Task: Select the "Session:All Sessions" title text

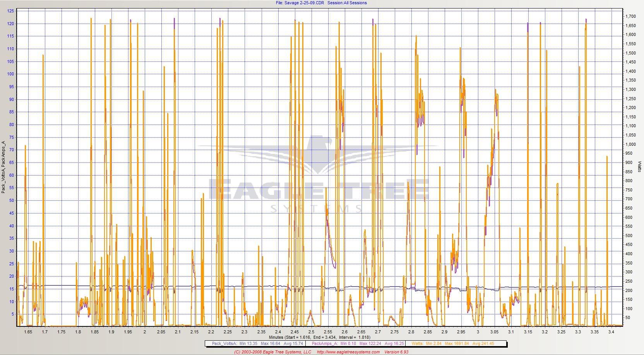Action: 347,3
